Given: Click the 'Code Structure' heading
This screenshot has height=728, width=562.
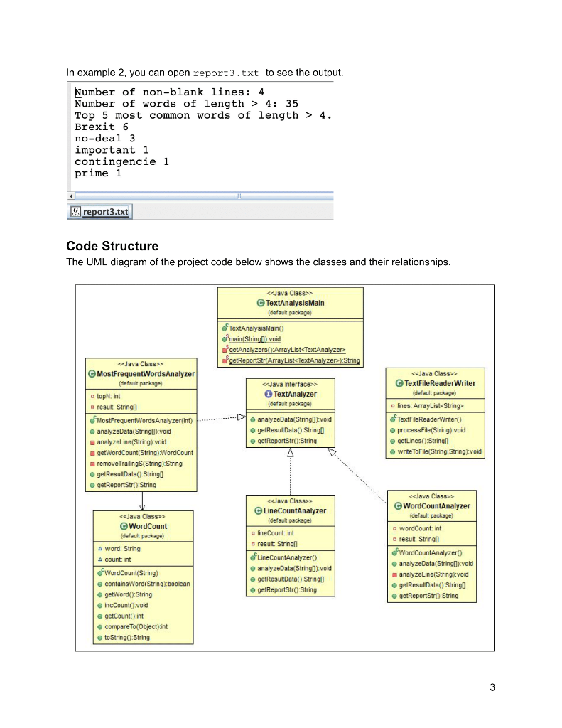Looking at the screenshot, I should (x=112, y=246).
